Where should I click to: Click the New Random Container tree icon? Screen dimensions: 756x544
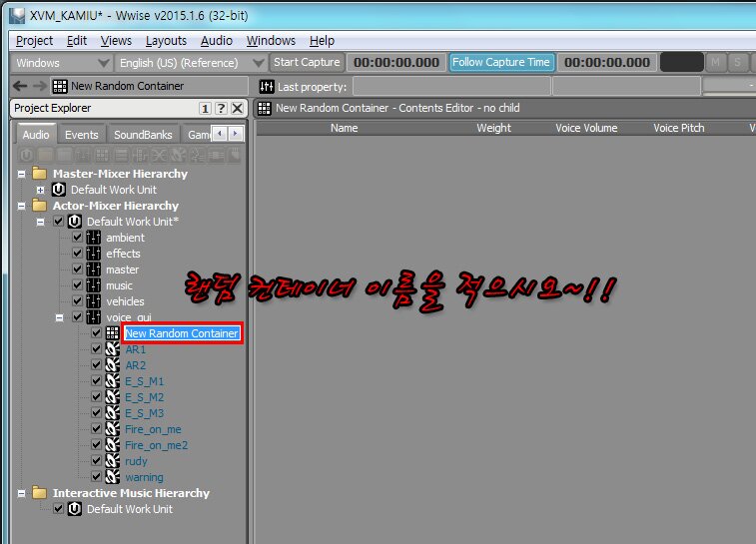pos(112,333)
